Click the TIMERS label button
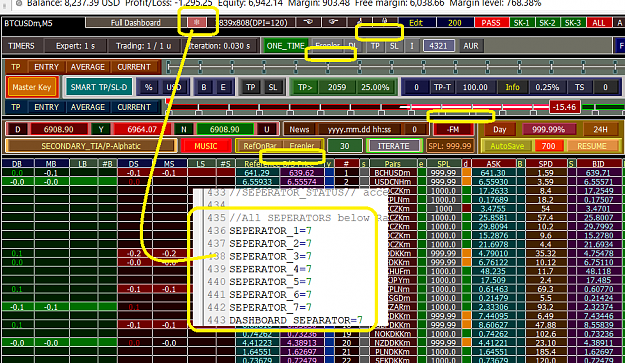Screen dimensions: 625x363 22,46
